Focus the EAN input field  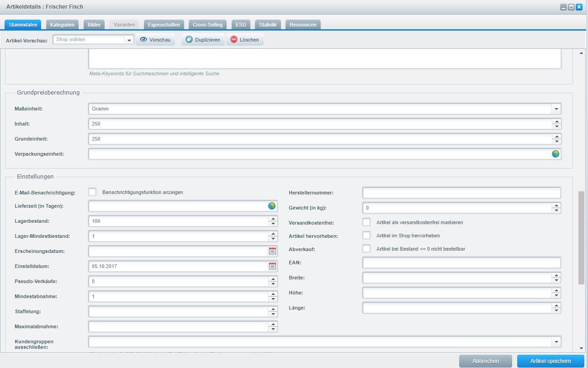coord(461,263)
